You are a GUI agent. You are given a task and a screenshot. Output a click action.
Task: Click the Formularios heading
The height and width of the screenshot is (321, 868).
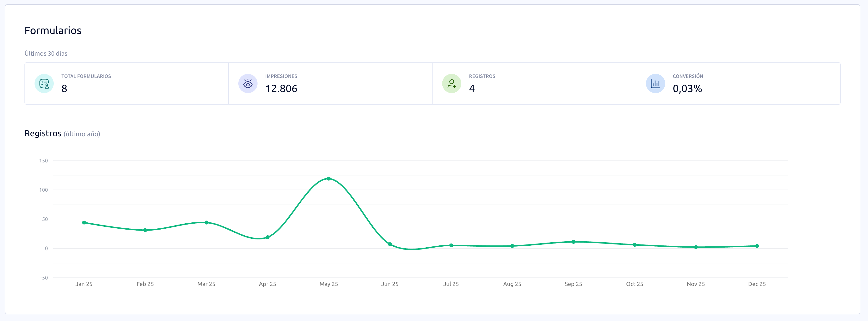pyautogui.click(x=53, y=30)
